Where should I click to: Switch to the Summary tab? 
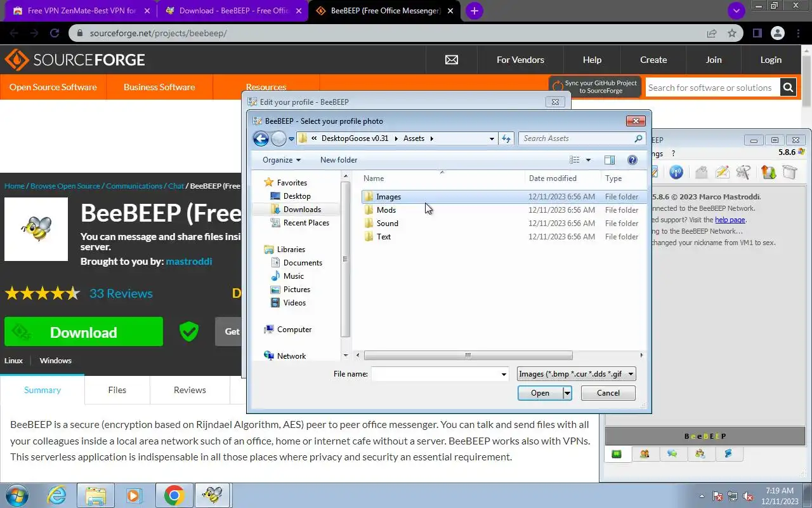43,390
